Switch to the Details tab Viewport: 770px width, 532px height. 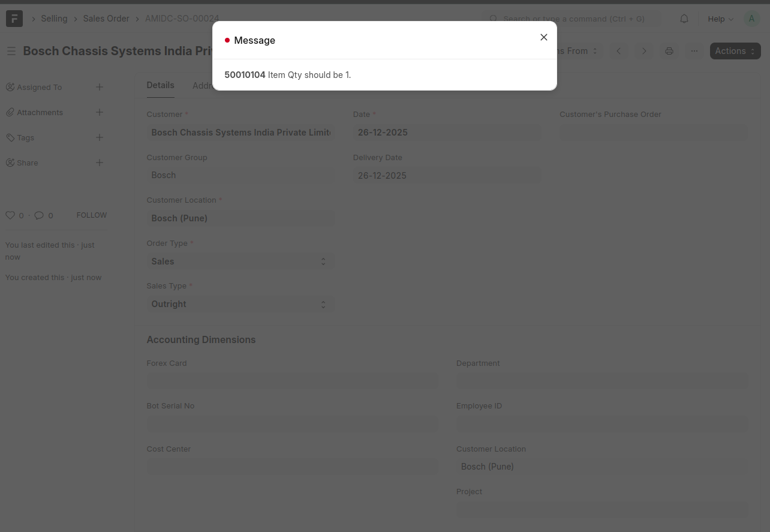coord(160,85)
